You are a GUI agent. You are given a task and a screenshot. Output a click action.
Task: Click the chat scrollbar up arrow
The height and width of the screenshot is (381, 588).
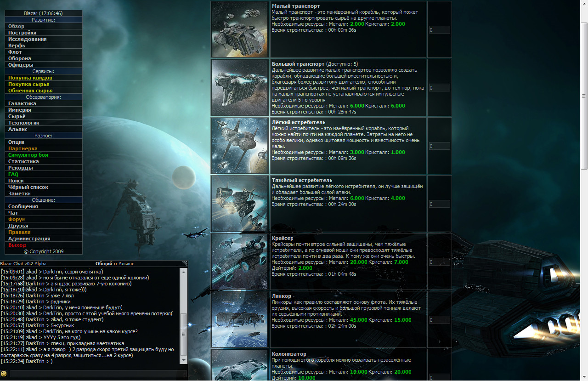184,272
